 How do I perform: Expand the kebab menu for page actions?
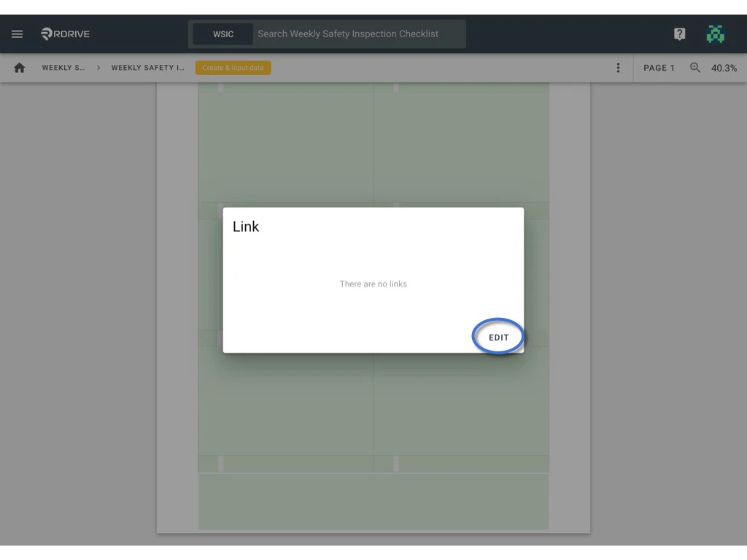coord(618,67)
